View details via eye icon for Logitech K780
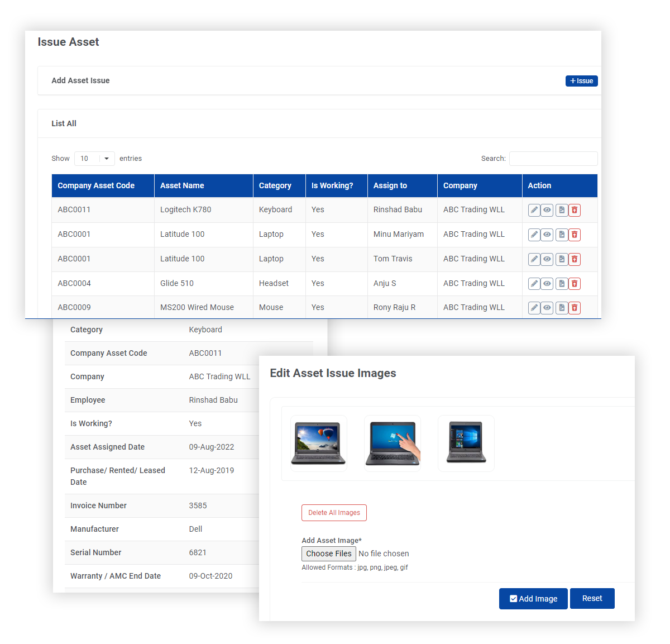This screenshot has width=670, height=644. (547, 210)
